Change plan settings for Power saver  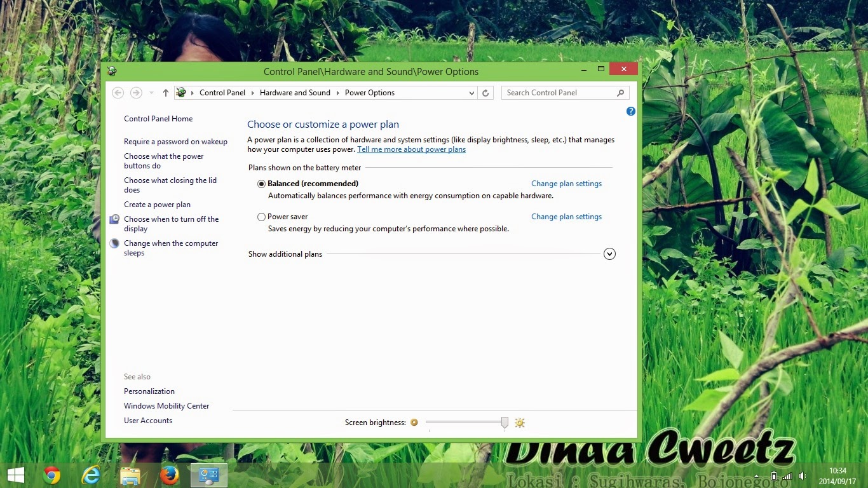tap(566, 217)
